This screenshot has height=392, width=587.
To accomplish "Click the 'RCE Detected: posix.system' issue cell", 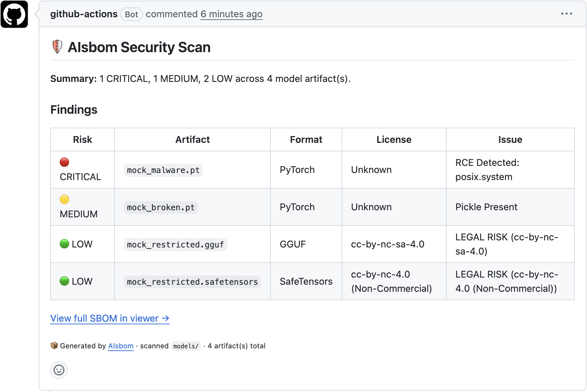I will pos(510,170).
